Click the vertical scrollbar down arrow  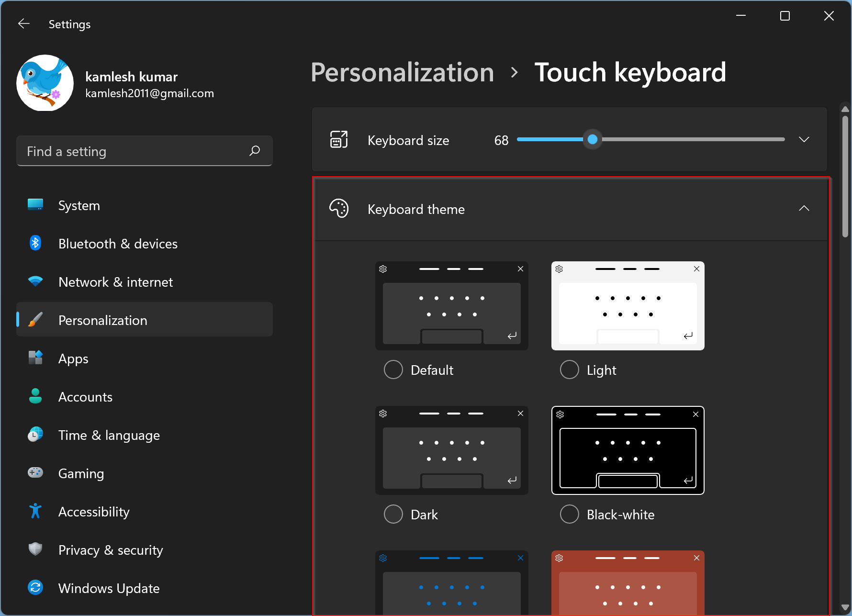845,607
